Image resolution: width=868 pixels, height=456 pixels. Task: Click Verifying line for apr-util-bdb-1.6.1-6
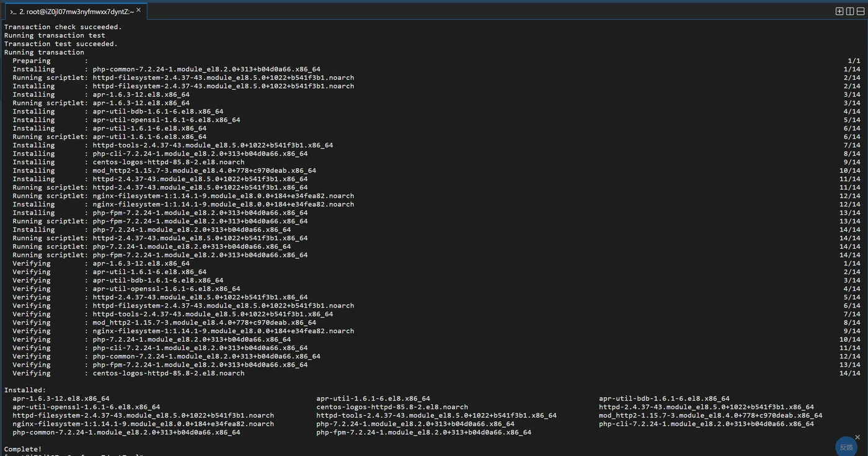118,280
